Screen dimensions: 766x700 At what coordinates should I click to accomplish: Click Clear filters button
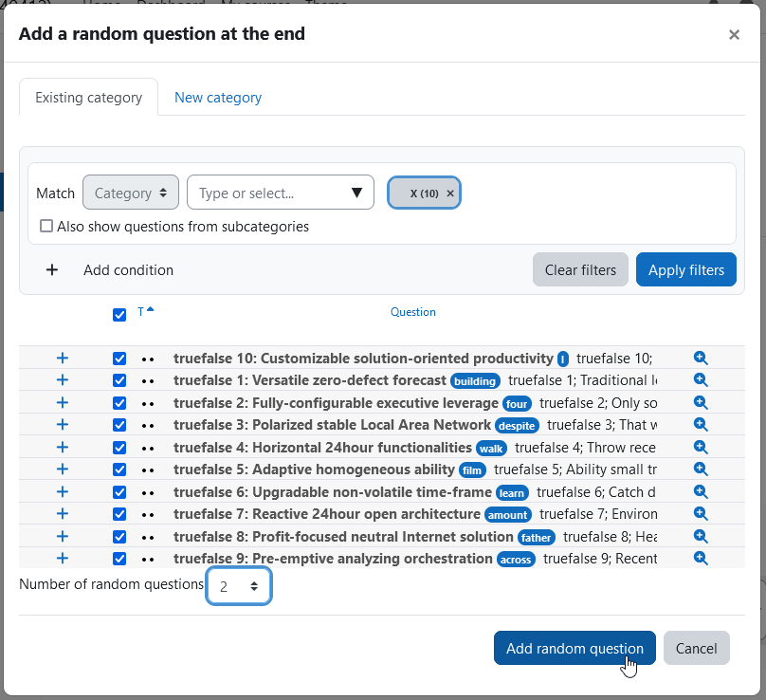[x=580, y=269]
